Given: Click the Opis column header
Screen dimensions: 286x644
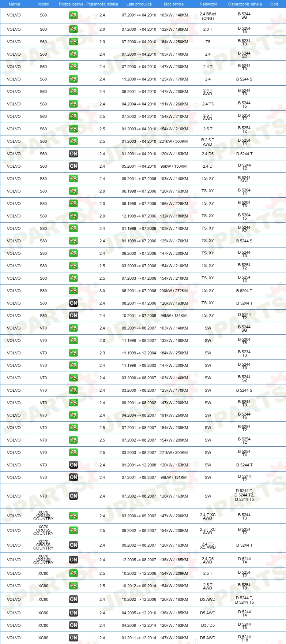Looking at the screenshot, I should click(x=274, y=4).
